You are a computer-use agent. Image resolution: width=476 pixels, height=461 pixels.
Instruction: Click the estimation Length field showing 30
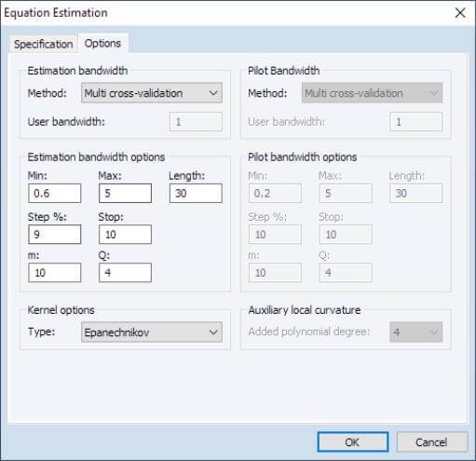(196, 194)
